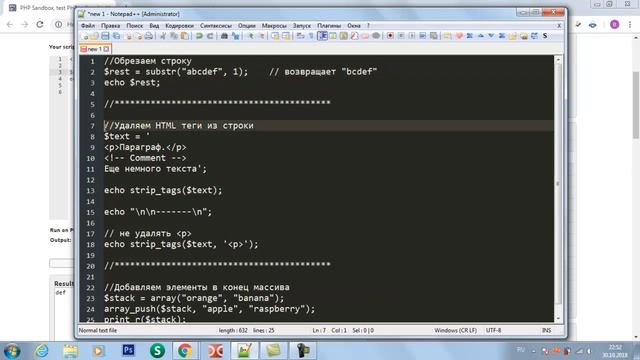Click the Play macro toolbar icon

pos(412,36)
